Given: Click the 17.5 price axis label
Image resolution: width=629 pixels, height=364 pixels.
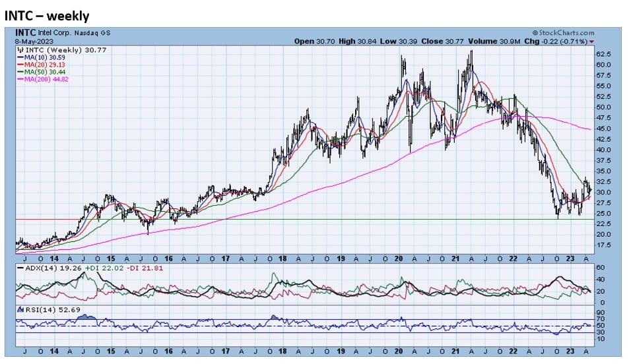Looking at the screenshot, I should click(604, 245).
